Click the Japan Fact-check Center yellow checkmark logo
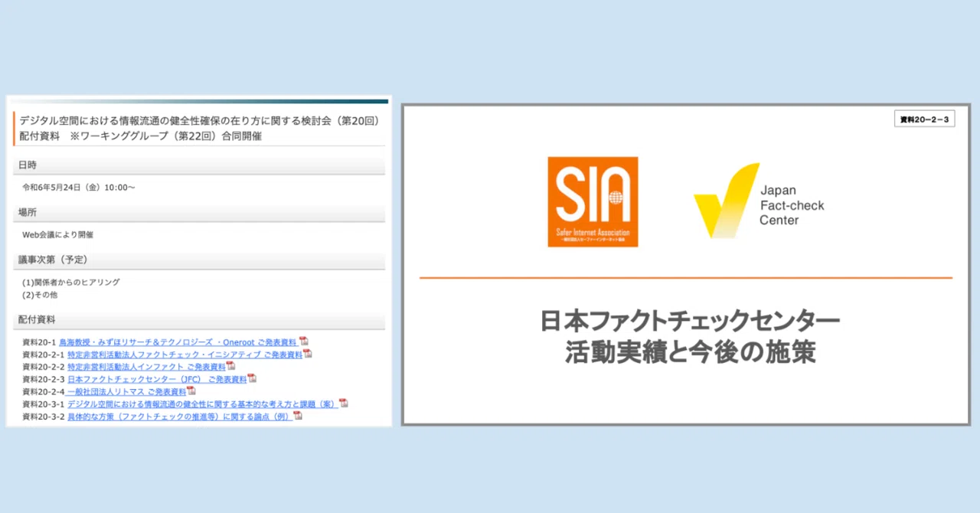980x513 pixels. tap(726, 201)
